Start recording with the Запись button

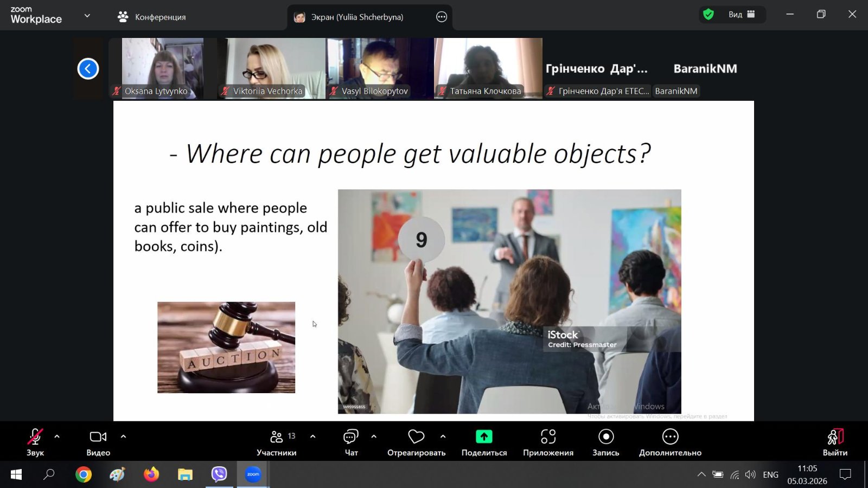(x=605, y=442)
